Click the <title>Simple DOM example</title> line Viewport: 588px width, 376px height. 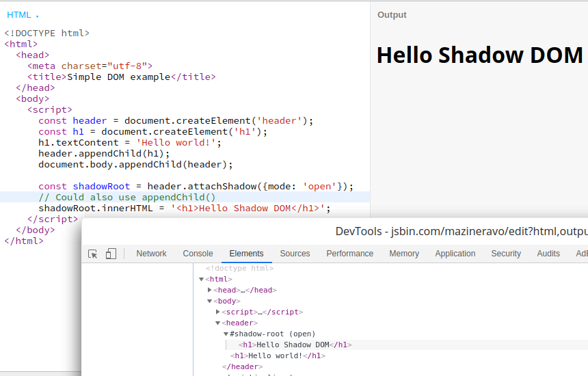point(122,77)
